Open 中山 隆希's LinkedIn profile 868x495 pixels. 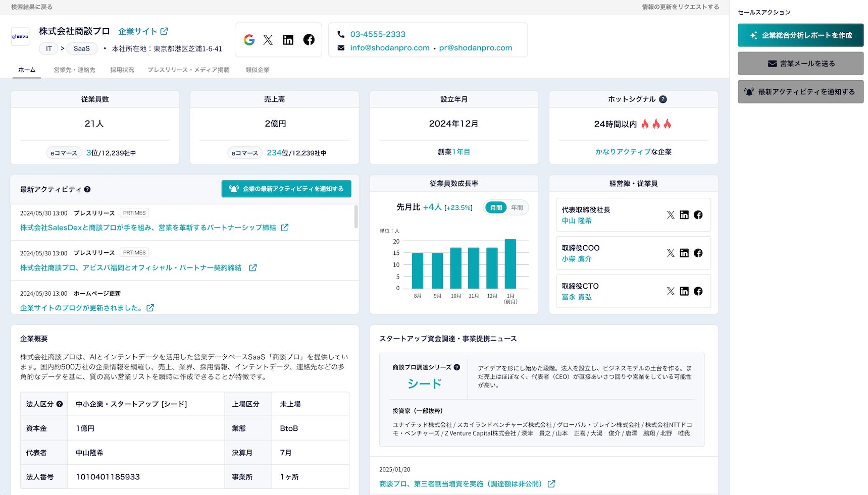684,215
